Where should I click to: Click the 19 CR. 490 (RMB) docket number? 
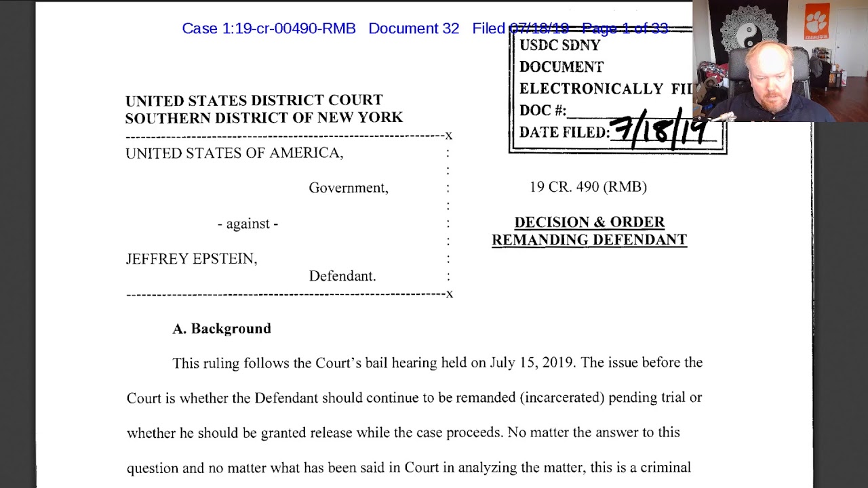coord(588,186)
